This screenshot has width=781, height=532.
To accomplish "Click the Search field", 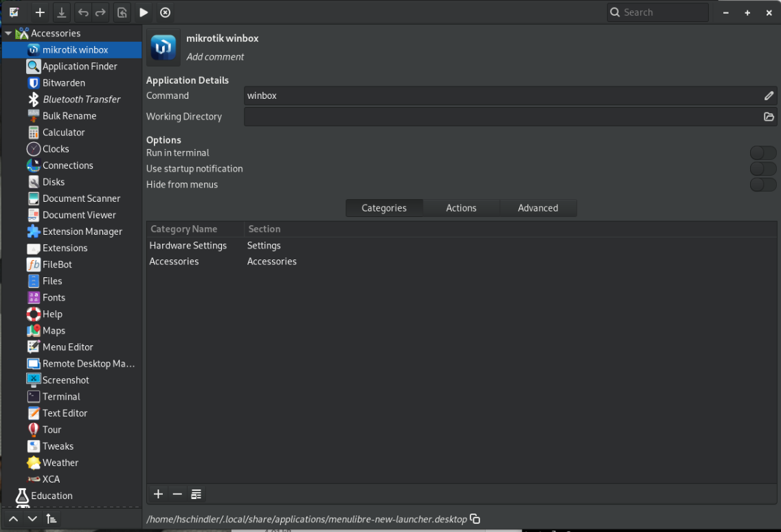I will point(663,12).
